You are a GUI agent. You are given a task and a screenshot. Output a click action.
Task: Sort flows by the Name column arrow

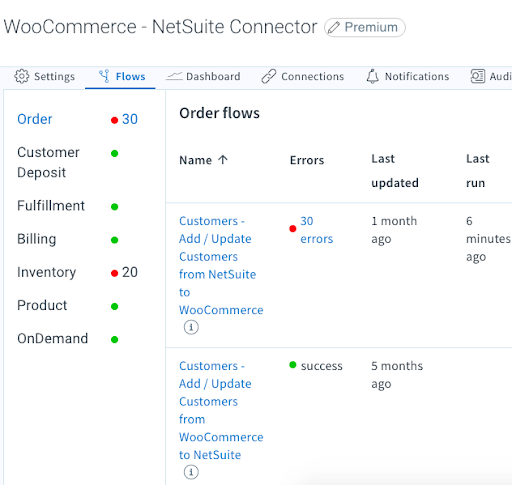(x=223, y=160)
